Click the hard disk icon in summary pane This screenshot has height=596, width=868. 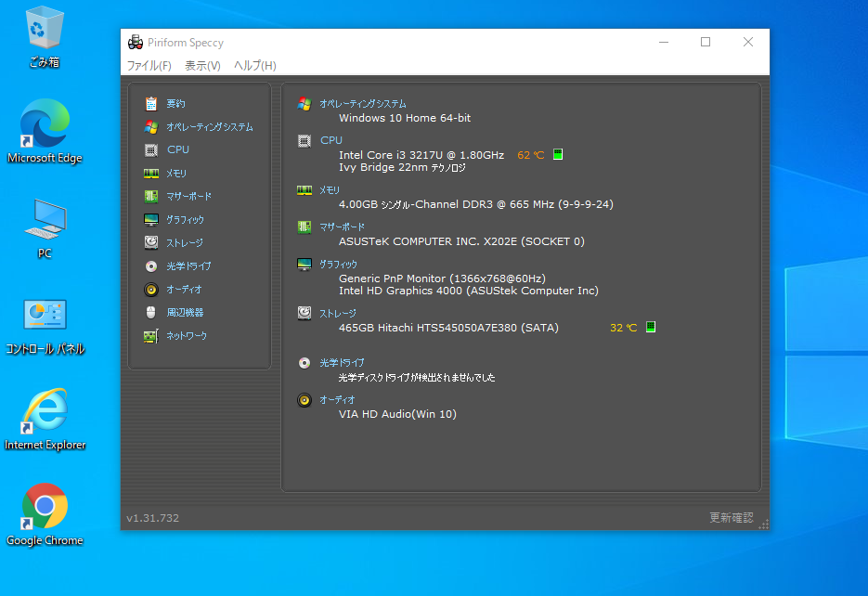click(304, 313)
